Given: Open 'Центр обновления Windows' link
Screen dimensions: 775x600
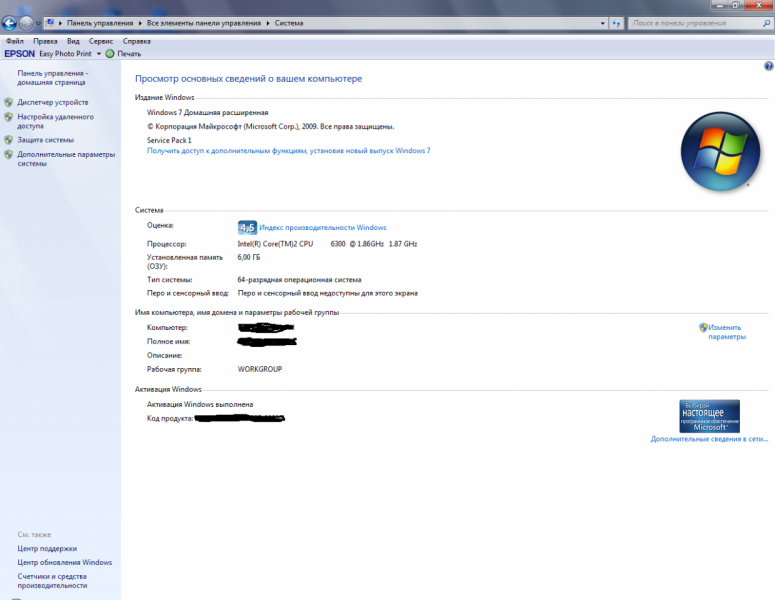Looking at the screenshot, I should (65, 562).
